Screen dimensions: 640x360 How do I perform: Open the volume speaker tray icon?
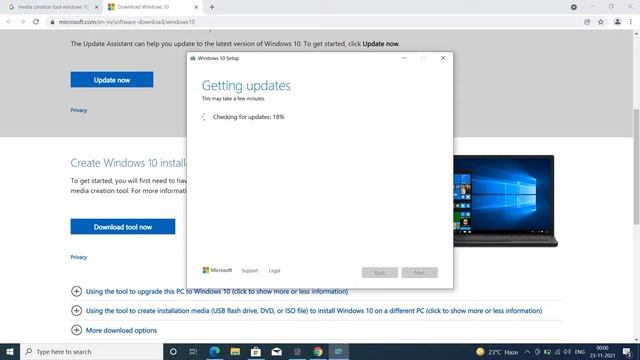(567, 352)
